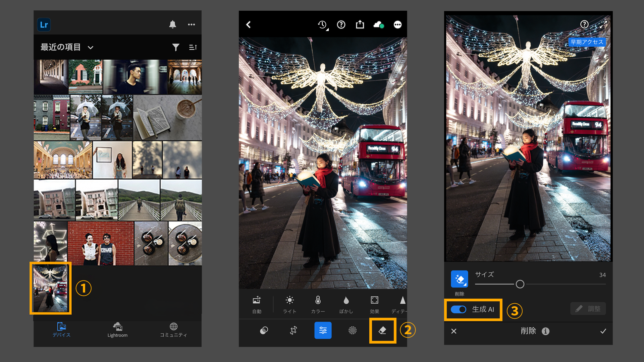Image resolution: width=644 pixels, height=362 pixels.
Task: Click the share export icon
Action: tap(360, 24)
